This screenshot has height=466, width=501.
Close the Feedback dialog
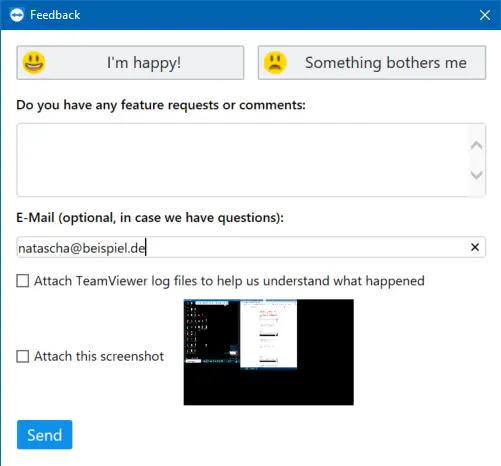coord(485,15)
